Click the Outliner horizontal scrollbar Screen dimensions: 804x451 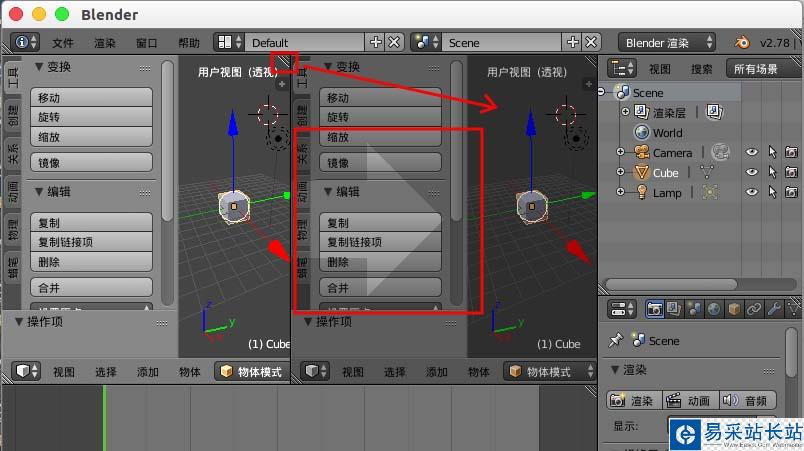[x=671, y=284]
